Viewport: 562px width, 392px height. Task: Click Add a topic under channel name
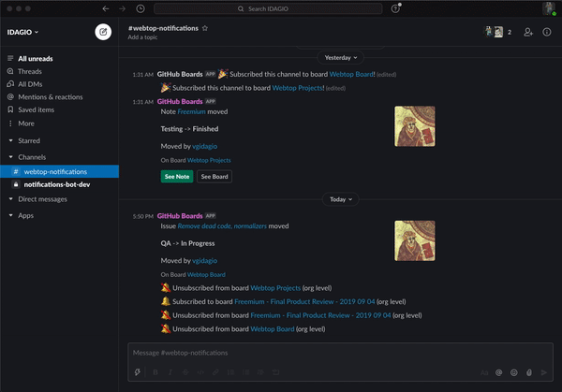coord(142,37)
